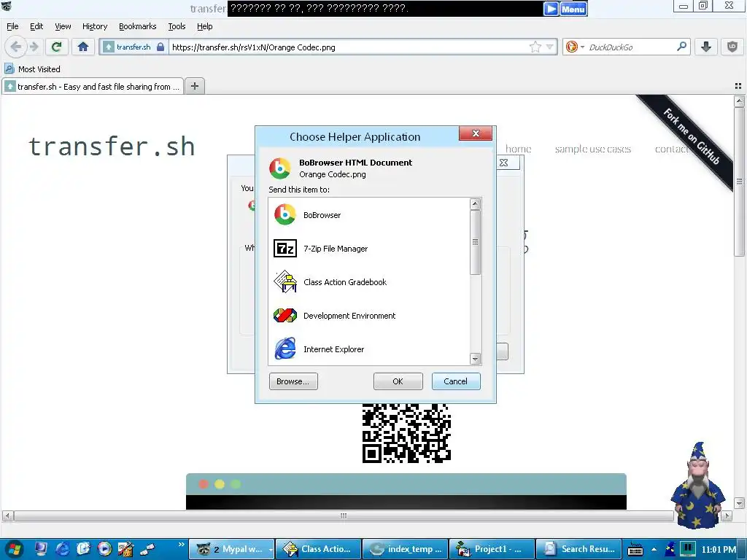The width and height of the screenshot is (747, 560).
Task: Click the URL address field
Action: pyautogui.click(x=348, y=47)
